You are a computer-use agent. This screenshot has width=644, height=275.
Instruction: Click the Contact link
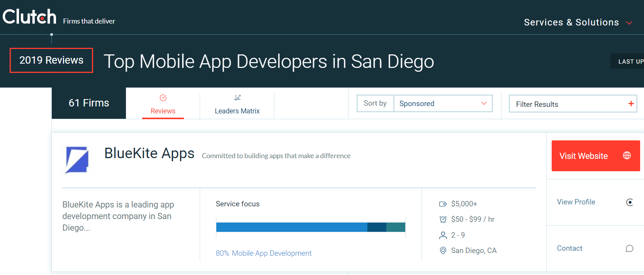point(569,248)
